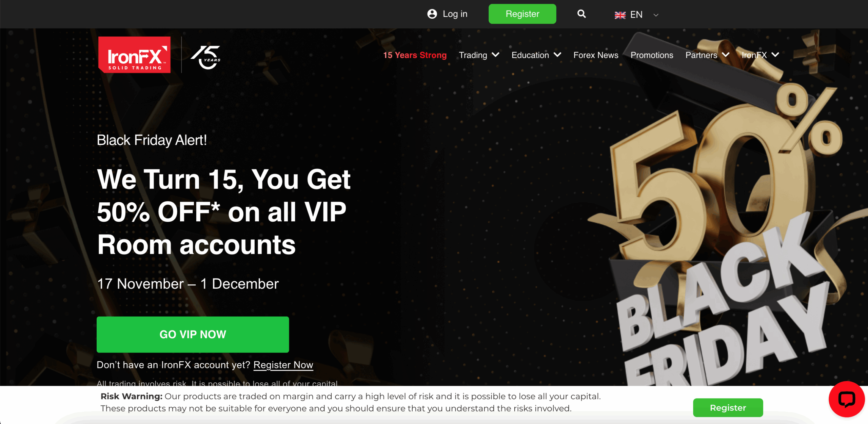Click the search magnifier icon
Screen dimensions: 868x424
(581, 14)
